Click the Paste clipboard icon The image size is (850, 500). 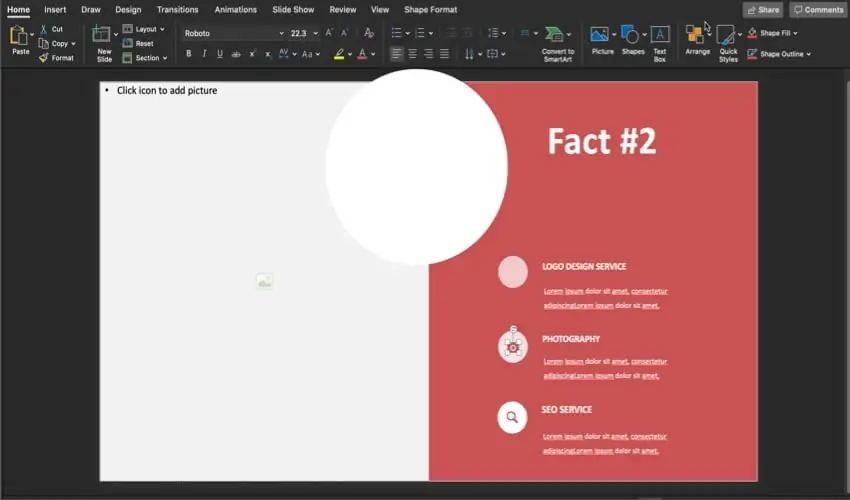(19, 37)
